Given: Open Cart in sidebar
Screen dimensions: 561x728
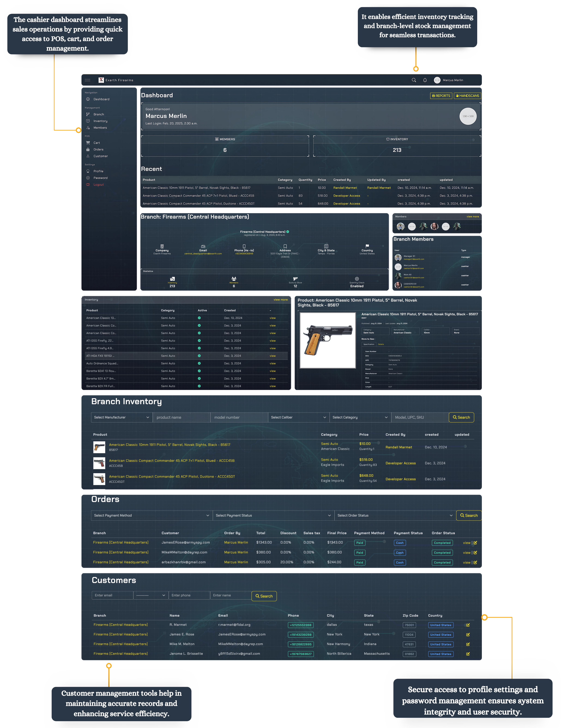Looking at the screenshot, I should tap(97, 143).
